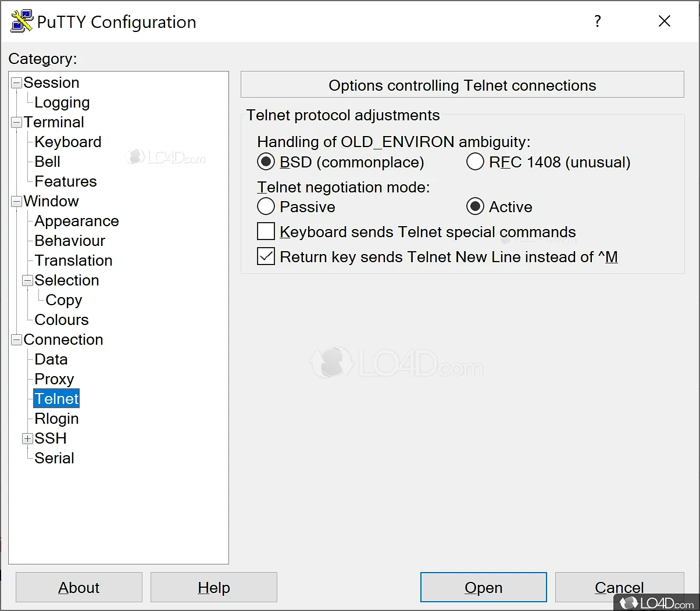Collapse the Selection tree node

(x=27, y=280)
